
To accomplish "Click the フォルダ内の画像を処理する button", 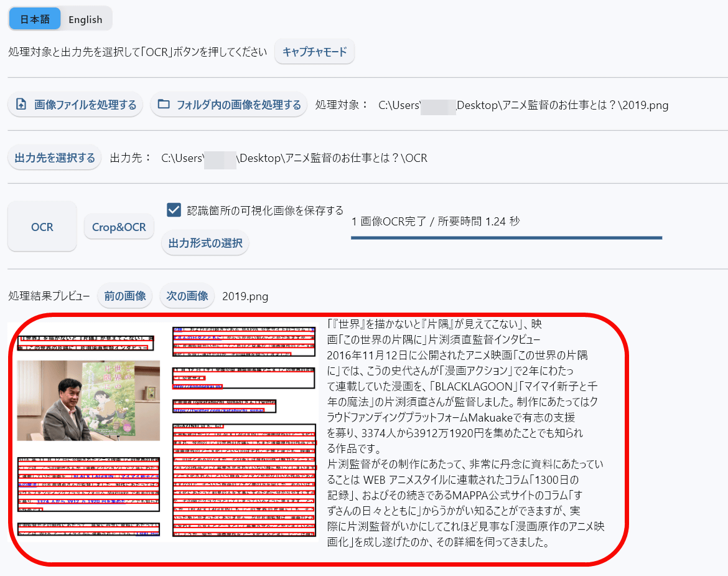I will 228,105.
